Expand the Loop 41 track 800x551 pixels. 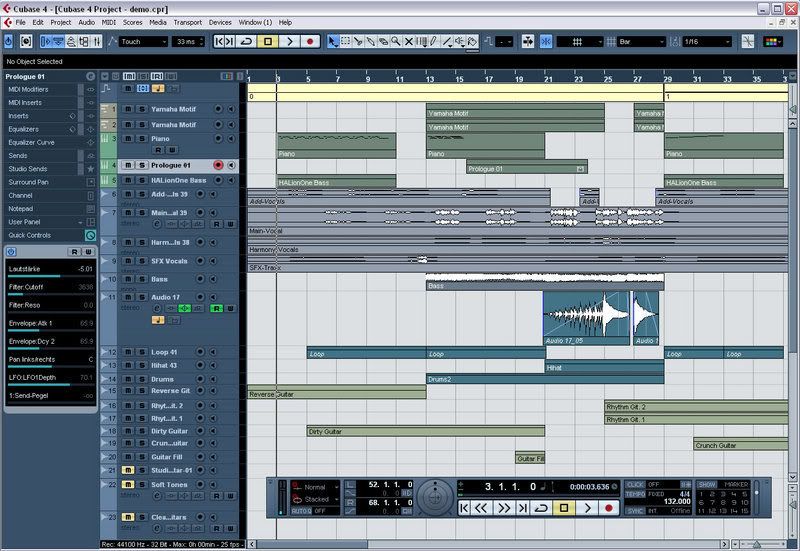[105, 352]
